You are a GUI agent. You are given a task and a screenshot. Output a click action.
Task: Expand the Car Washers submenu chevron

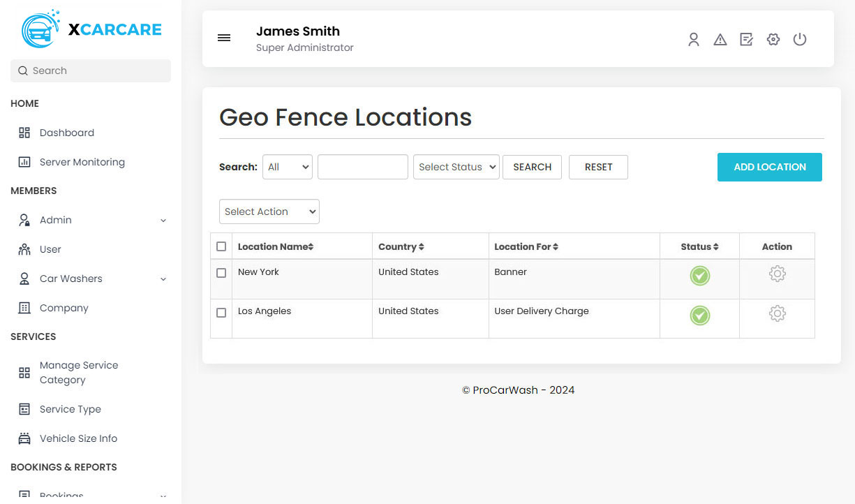(x=163, y=279)
